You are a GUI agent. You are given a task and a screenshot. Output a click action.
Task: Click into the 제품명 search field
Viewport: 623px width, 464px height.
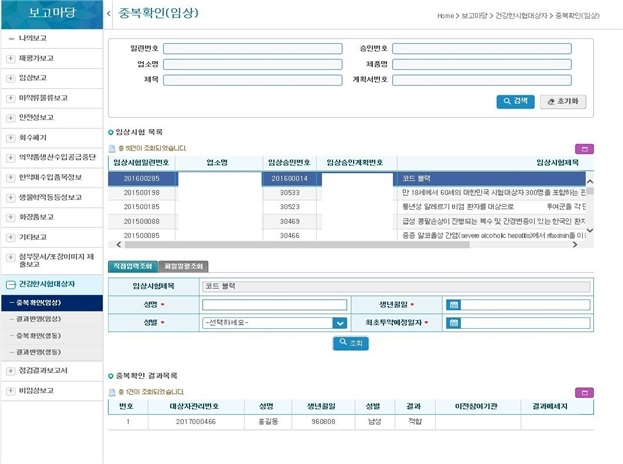tap(482, 64)
